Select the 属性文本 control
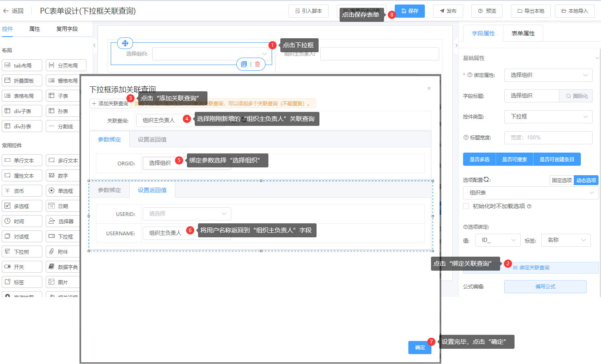 click(x=22, y=176)
